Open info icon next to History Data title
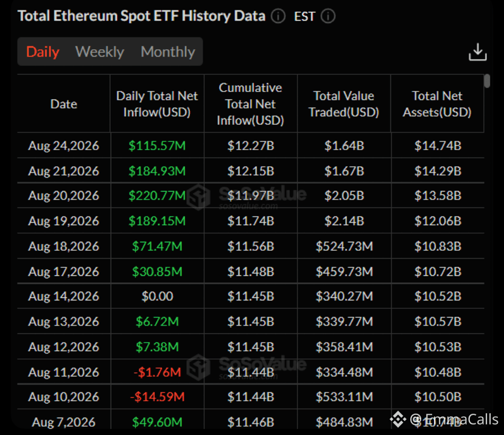Viewport: 504px width, 435px height. 278,16
